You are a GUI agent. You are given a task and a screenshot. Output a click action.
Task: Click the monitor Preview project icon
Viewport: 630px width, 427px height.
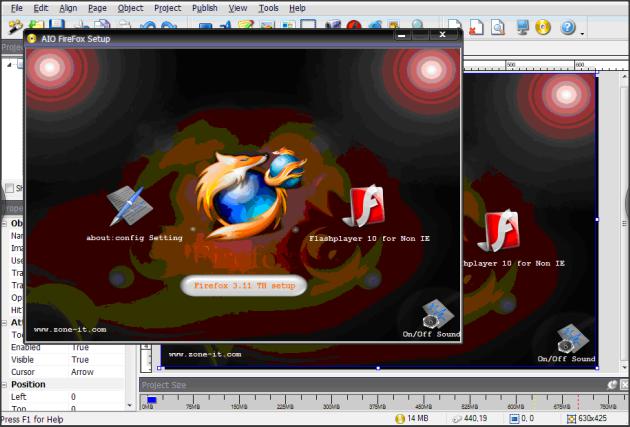(522, 27)
